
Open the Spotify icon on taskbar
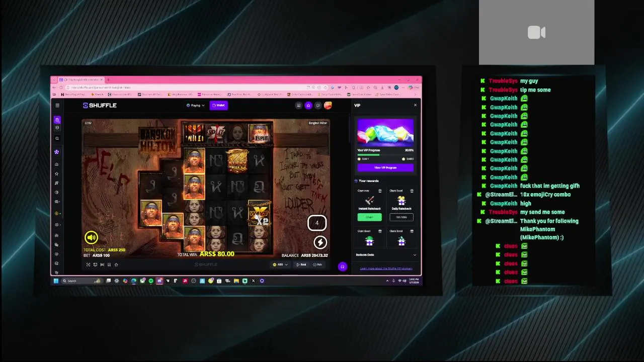click(150, 281)
